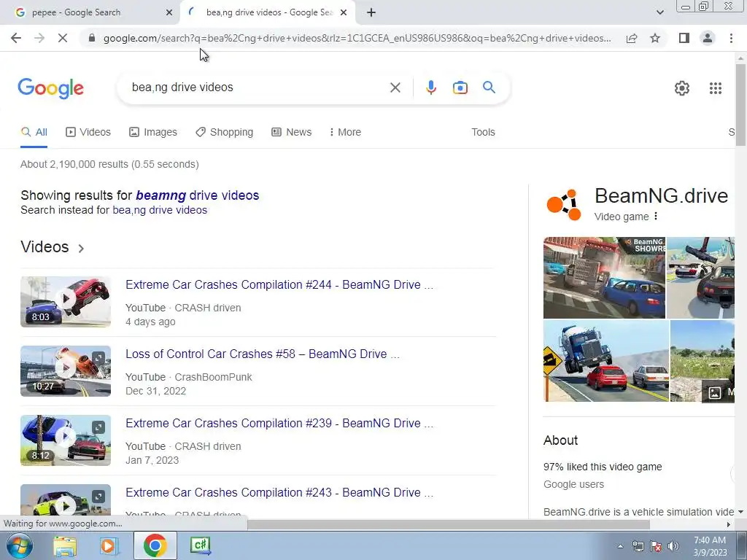Switch to Images results tab
The width and height of the screenshot is (747, 560).
coord(153,133)
